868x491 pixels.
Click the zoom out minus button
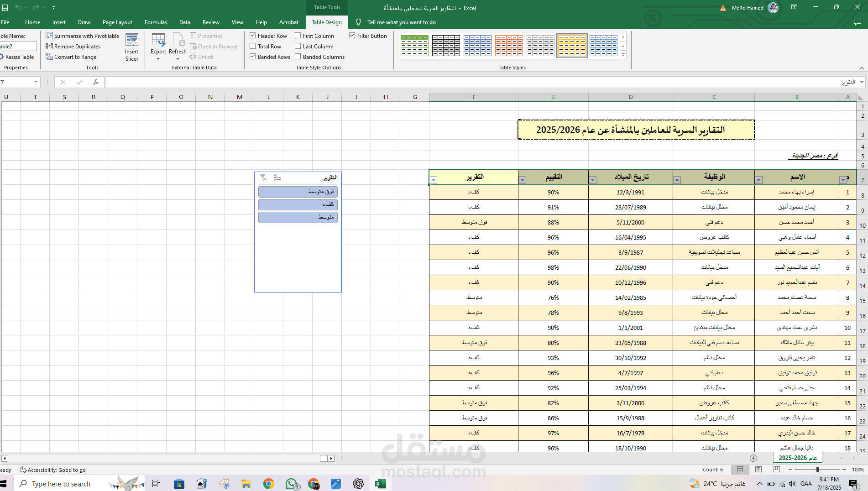point(790,470)
